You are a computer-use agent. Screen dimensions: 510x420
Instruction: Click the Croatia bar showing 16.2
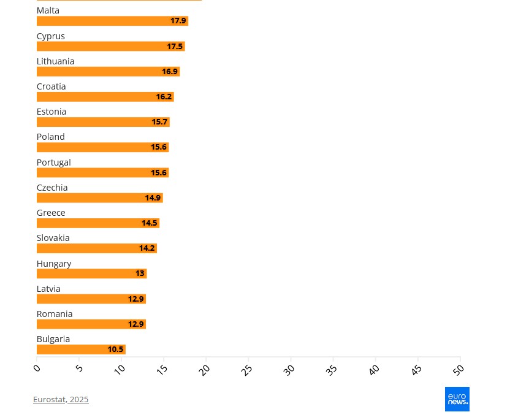(105, 97)
